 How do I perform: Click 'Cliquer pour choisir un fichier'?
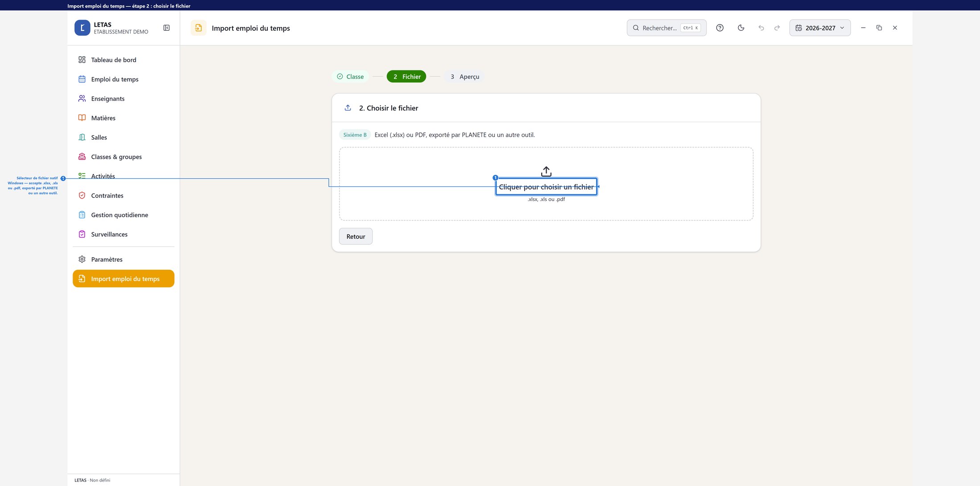tap(546, 187)
